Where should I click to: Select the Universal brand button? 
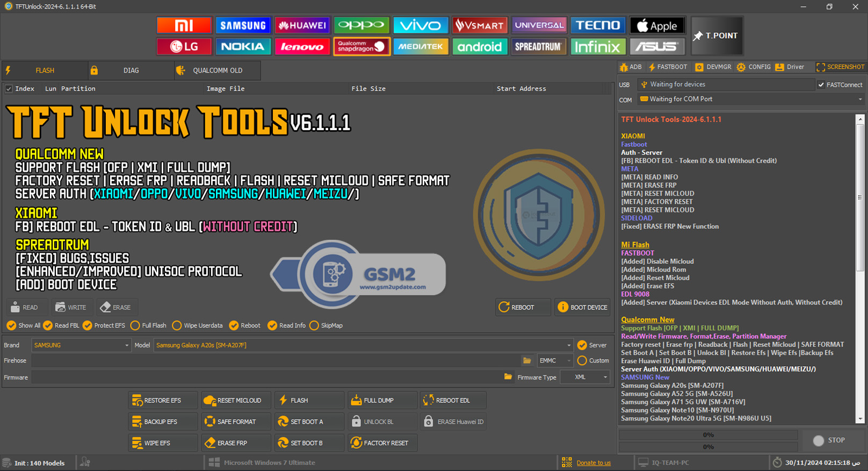[x=539, y=25]
